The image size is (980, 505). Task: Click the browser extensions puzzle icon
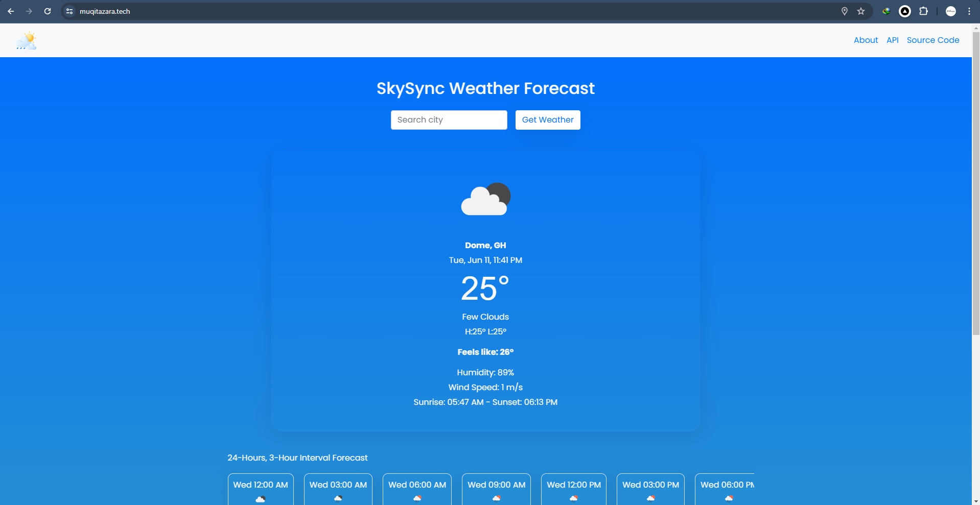tap(924, 11)
